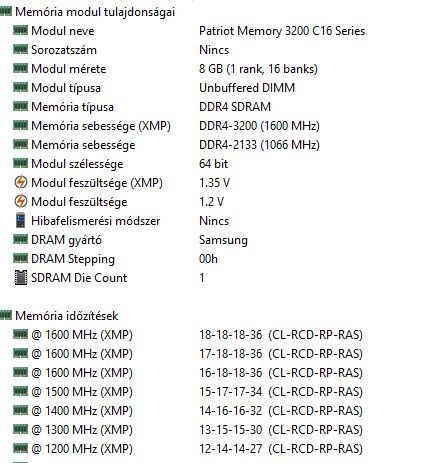Select the 'DDR4 SDRAM' value
This screenshot has height=463, width=426.
point(235,107)
